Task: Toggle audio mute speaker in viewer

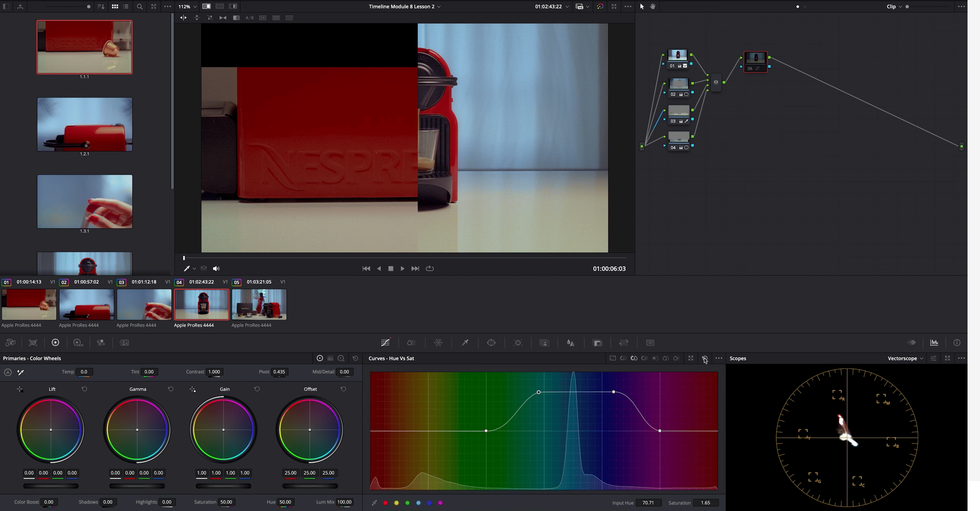Action: click(216, 269)
